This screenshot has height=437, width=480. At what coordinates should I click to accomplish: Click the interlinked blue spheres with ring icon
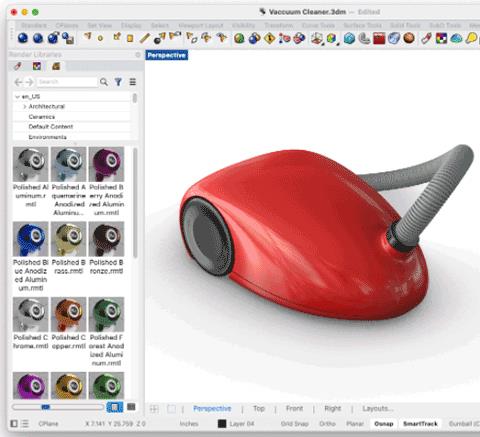pyautogui.click(x=254, y=38)
